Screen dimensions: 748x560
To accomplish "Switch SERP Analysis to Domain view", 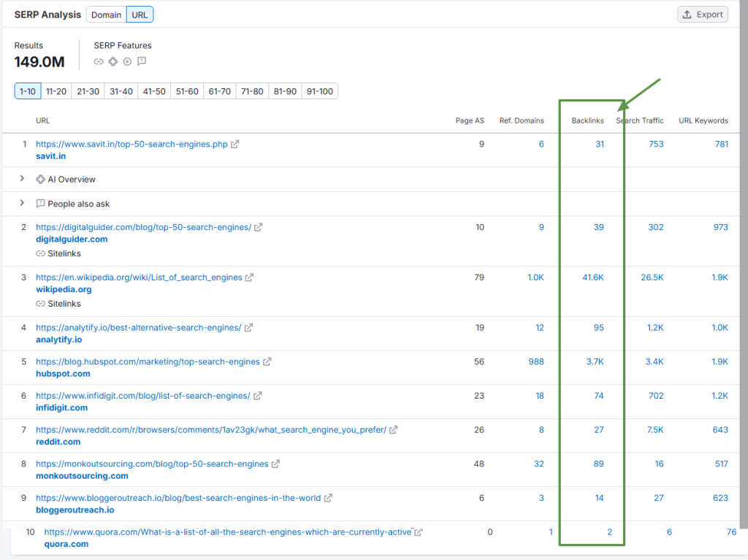I will coord(106,15).
